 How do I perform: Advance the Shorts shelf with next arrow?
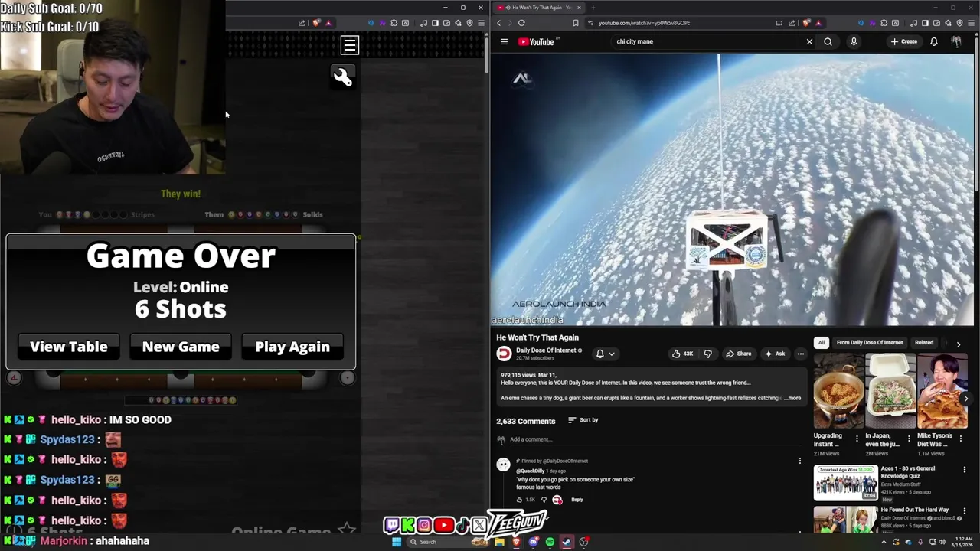click(x=965, y=398)
